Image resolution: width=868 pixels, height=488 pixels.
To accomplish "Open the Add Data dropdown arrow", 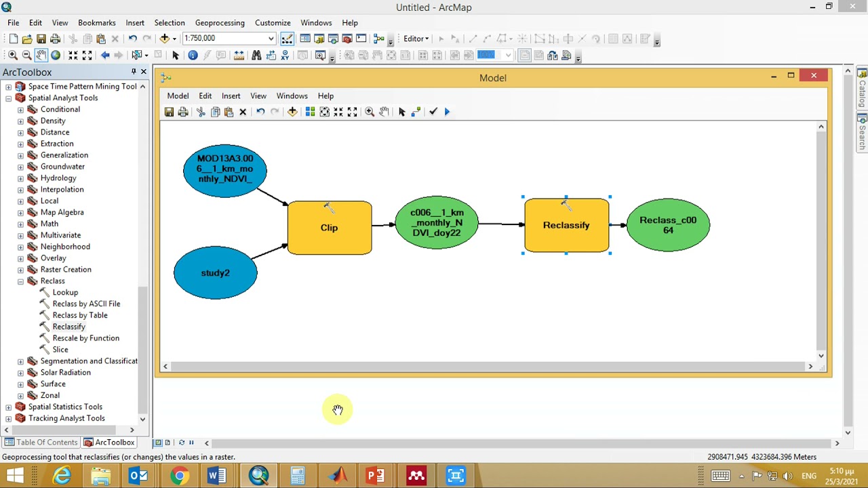I will tap(174, 39).
